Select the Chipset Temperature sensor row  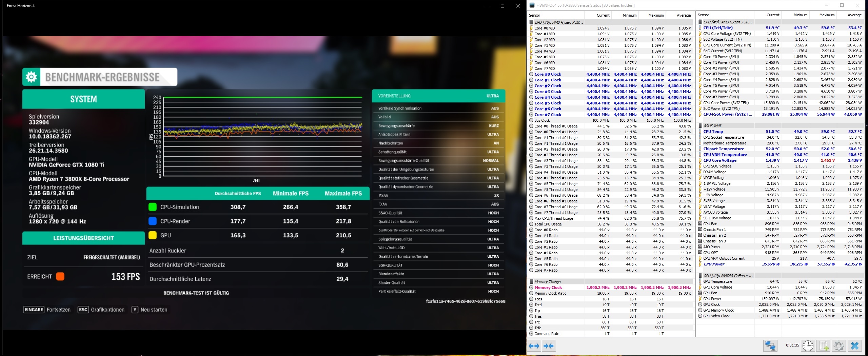coord(781,149)
